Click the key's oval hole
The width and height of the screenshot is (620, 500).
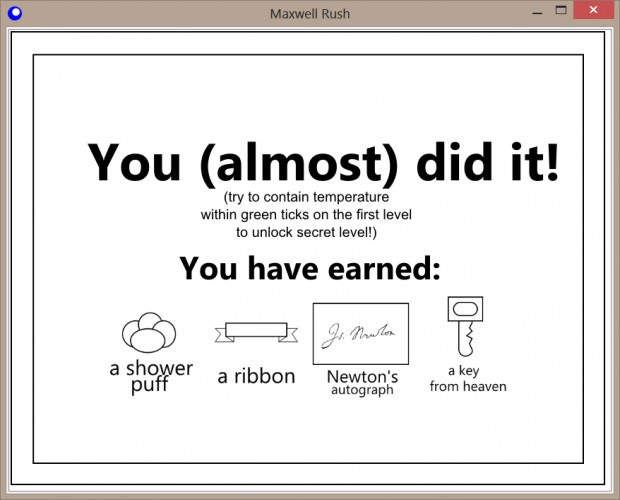(465, 309)
